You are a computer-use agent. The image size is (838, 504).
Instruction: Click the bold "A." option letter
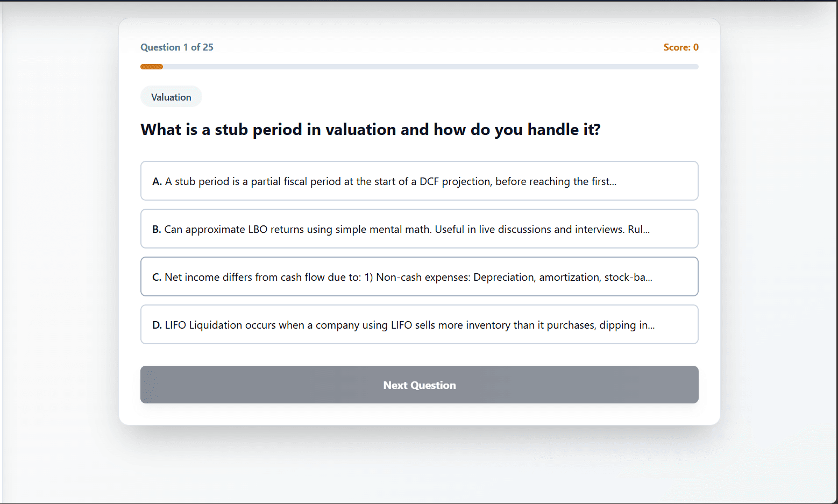point(157,182)
